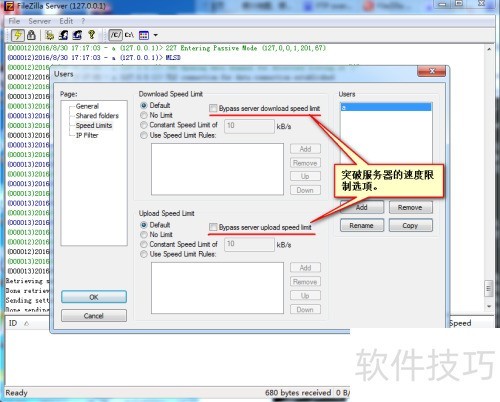The height and width of the screenshot is (402, 500).
Task: Click the log vertical scrollbar thumb
Action: 489,289
